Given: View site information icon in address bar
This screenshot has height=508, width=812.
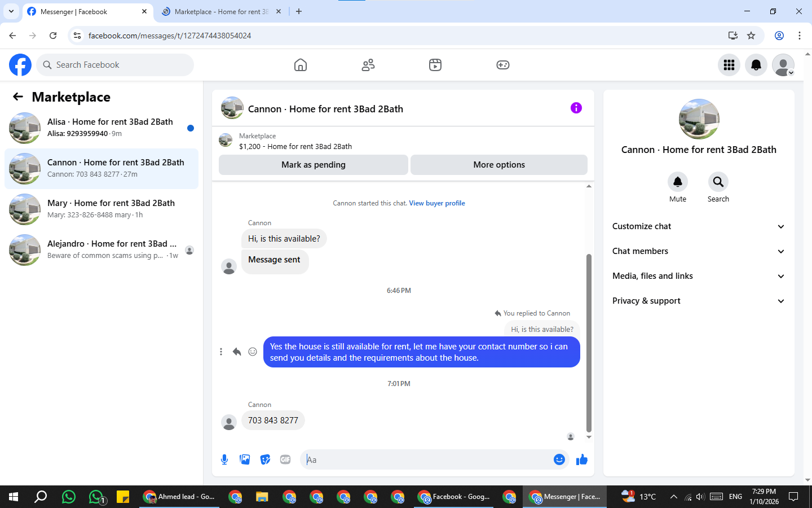Looking at the screenshot, I should pos(77,36).
